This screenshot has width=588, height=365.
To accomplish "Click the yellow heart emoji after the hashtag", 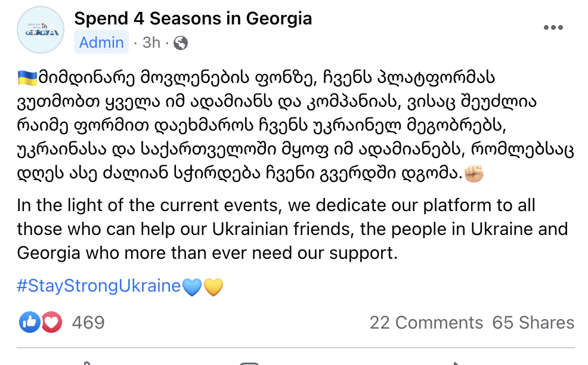I will point(213,287).
